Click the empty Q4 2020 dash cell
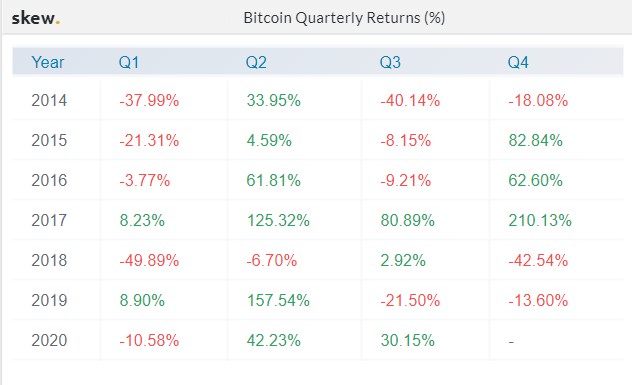Viewport: 632px width, 385px height. 511,342
